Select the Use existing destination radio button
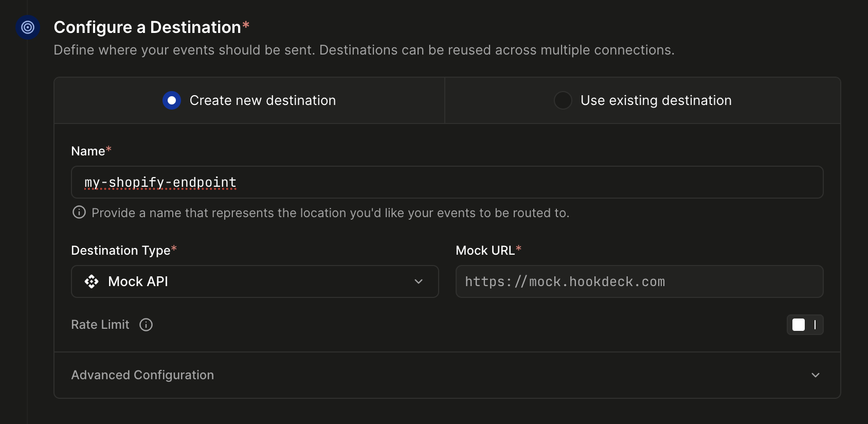This screenshot has height=424, width=868. pos(563,100)
